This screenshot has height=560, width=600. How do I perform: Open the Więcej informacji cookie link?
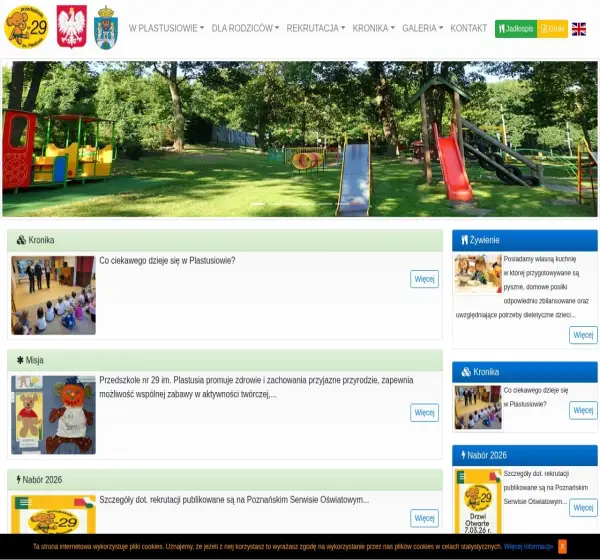click(x=528, y=547)
